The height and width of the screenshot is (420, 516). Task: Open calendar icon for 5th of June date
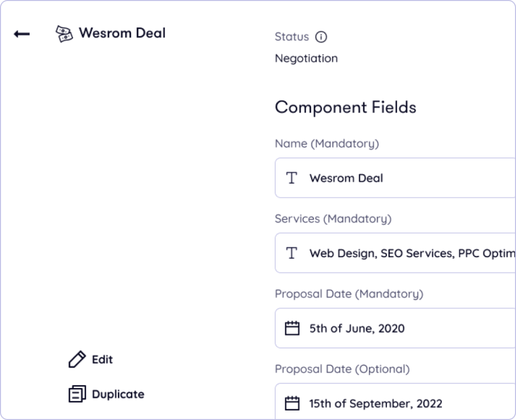click(x=292, y=328)
